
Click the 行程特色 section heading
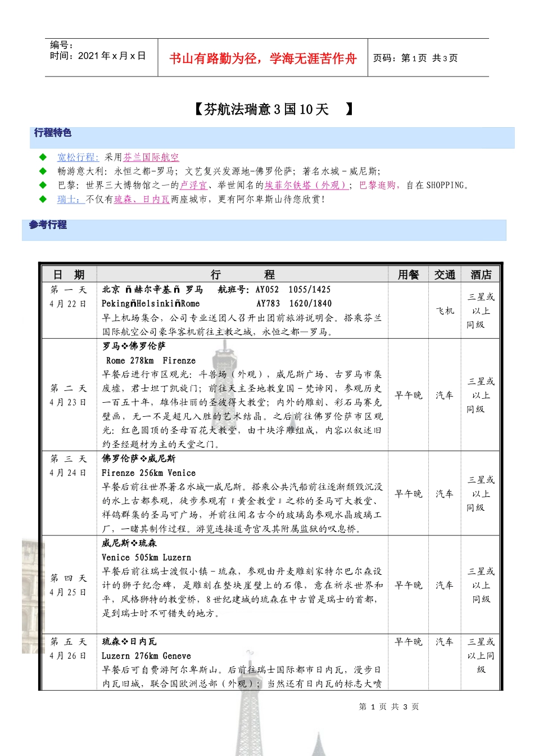click(53, 133)
